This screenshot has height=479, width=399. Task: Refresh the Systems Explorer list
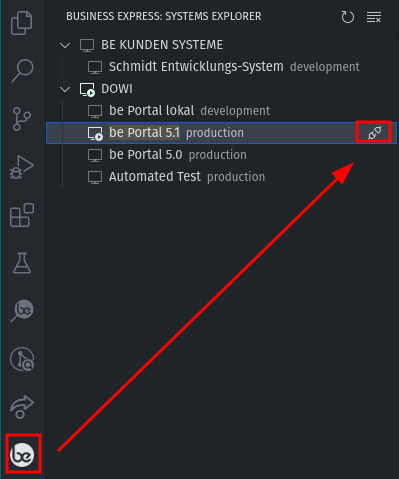tap(347, 17)
